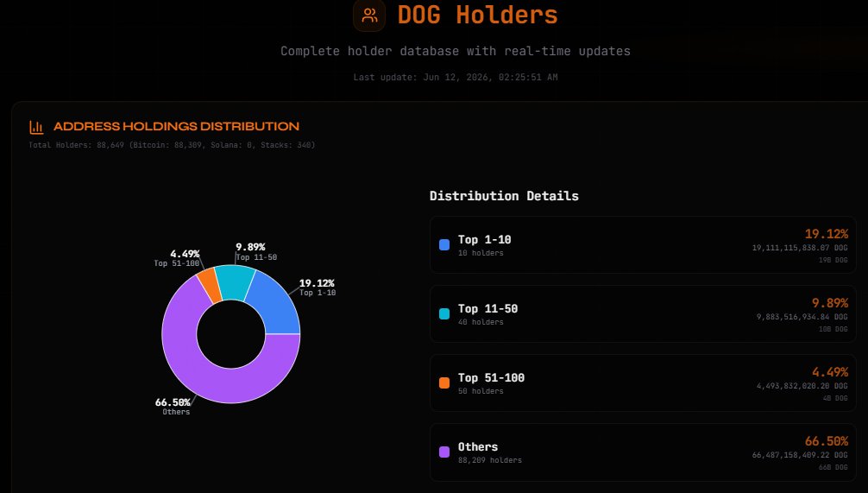Click the 9.89% value in Top 11-50 card
This screenshot has height=493, width=868.
point(830,303)
